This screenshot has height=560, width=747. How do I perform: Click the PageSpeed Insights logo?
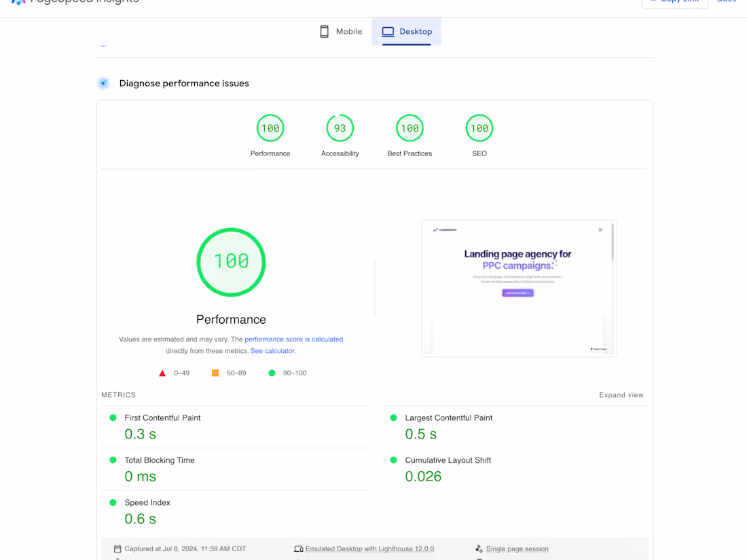(75, 2)
